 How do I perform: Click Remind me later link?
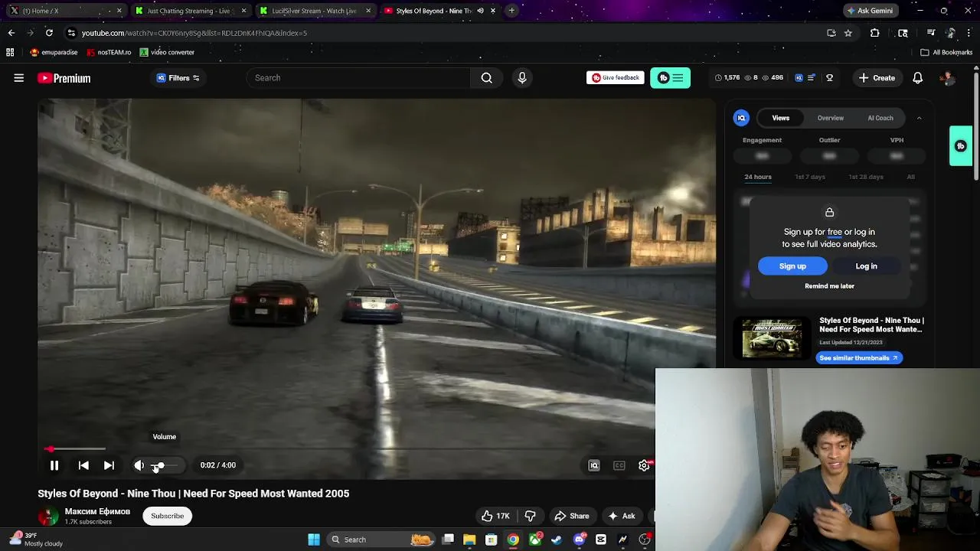(x=829, y=286)
